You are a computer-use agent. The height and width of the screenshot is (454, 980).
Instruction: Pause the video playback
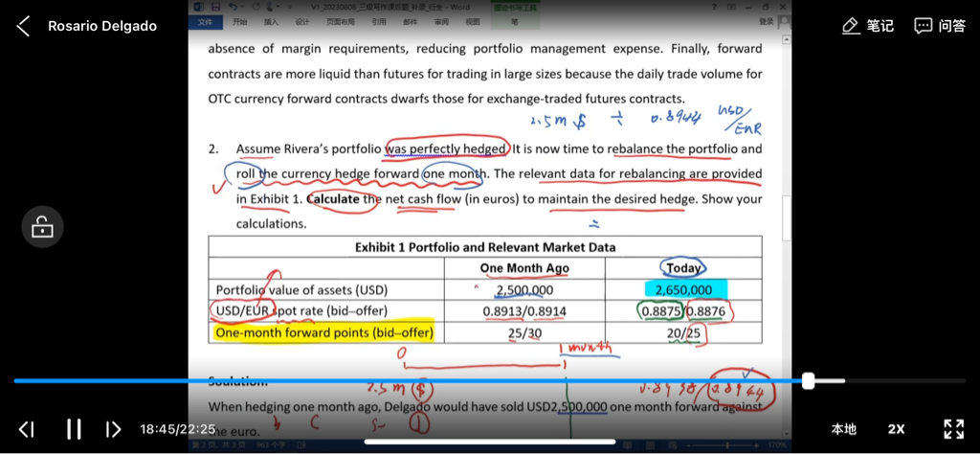[74, 429]
